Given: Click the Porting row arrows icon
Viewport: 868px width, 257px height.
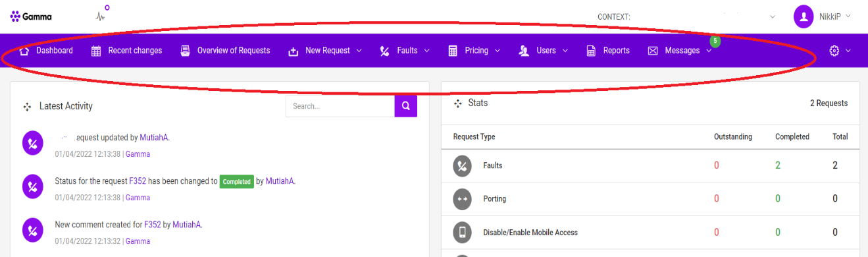Looking at the screenshot, I should coord(463,198).
